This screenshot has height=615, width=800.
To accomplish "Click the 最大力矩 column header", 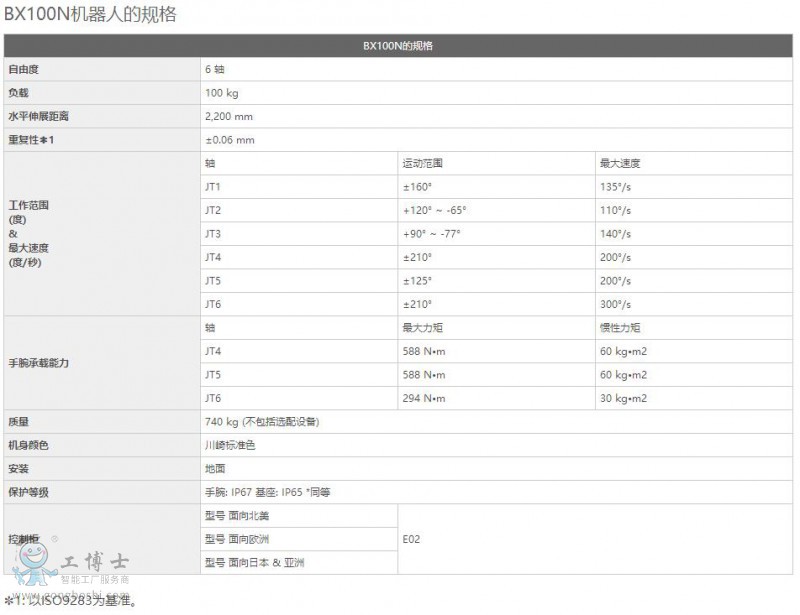I will tap(422, 328).
